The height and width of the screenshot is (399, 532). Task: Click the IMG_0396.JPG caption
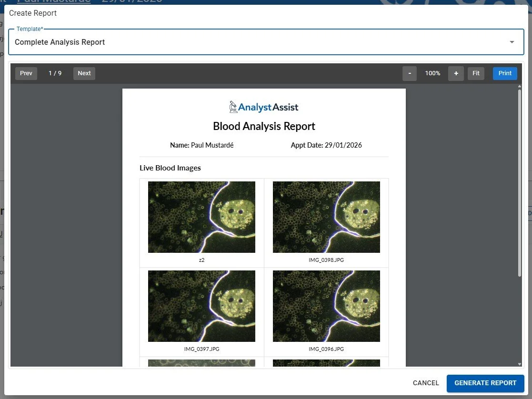pyautogui.click(x=326, y=349)
